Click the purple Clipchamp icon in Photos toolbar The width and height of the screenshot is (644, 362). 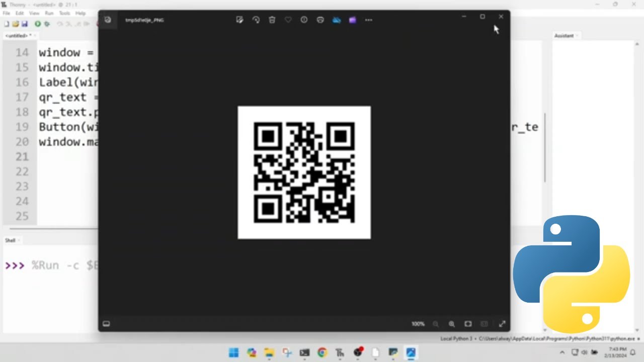pos(353,20)
